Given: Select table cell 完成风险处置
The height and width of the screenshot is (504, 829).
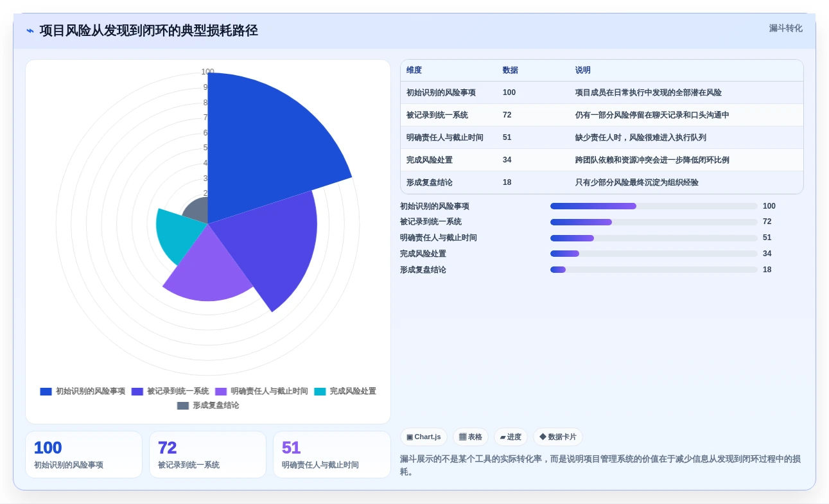Looking at the screenshot, I should [x=430, y=160].
